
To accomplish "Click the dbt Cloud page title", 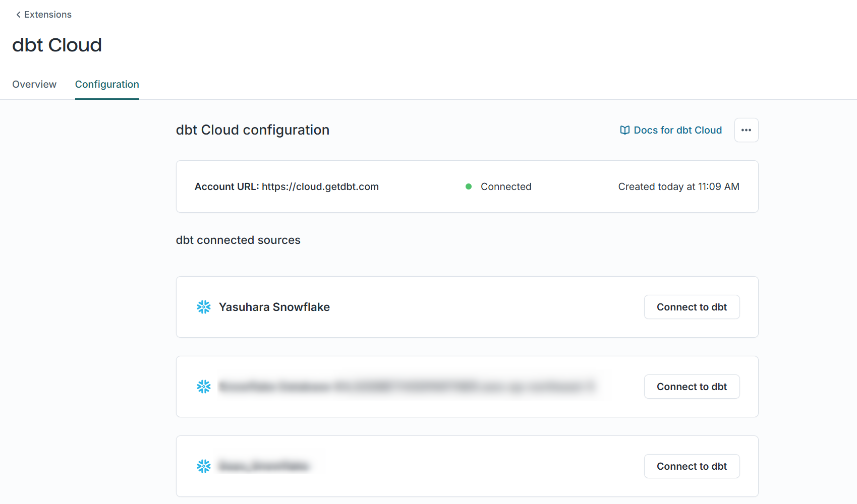I will coord(57,45).
